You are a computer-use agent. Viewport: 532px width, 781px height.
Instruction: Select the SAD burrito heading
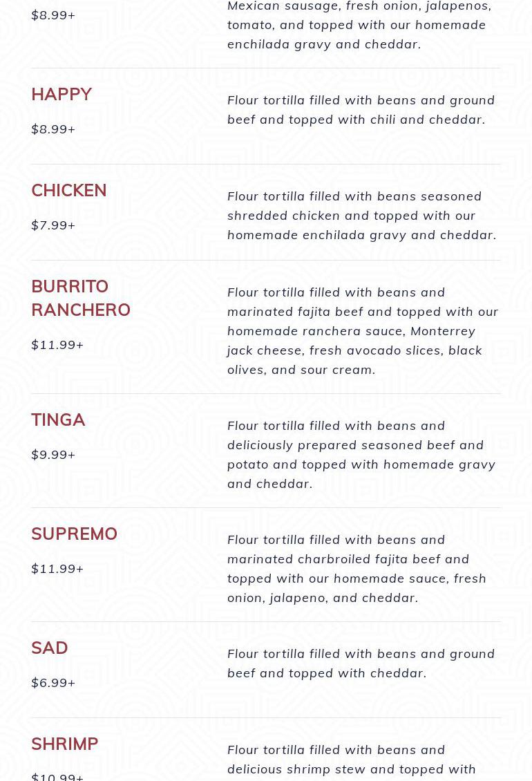click(x=50, y=648)
